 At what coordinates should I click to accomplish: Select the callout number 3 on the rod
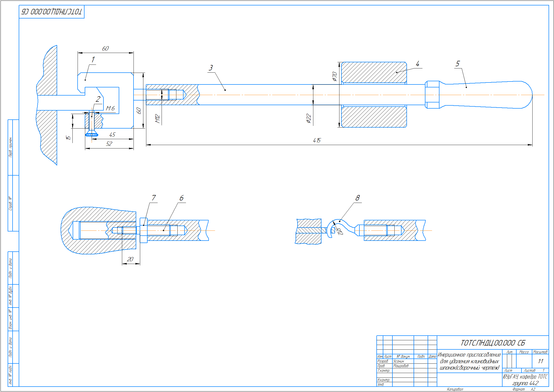(x=211, y=68)
